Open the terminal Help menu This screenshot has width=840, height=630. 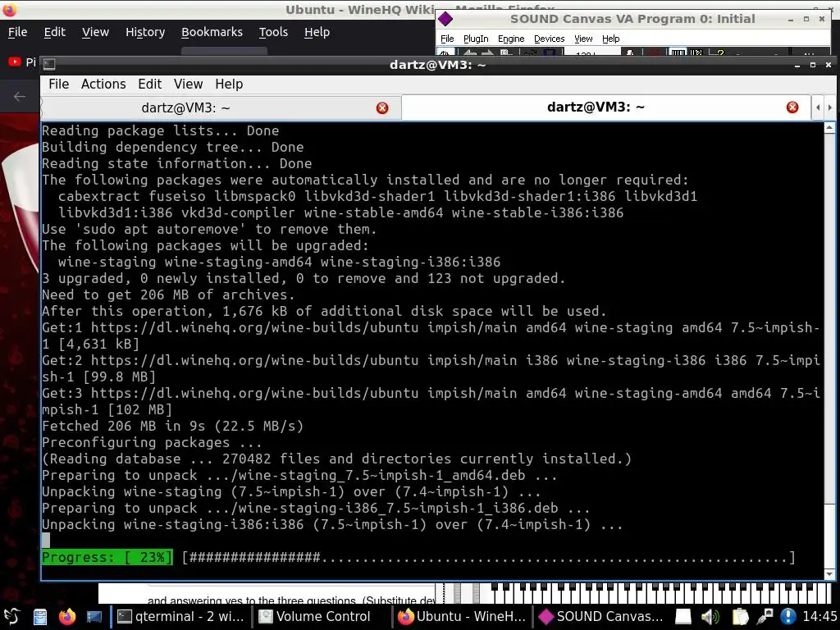(x=229, y=84)
